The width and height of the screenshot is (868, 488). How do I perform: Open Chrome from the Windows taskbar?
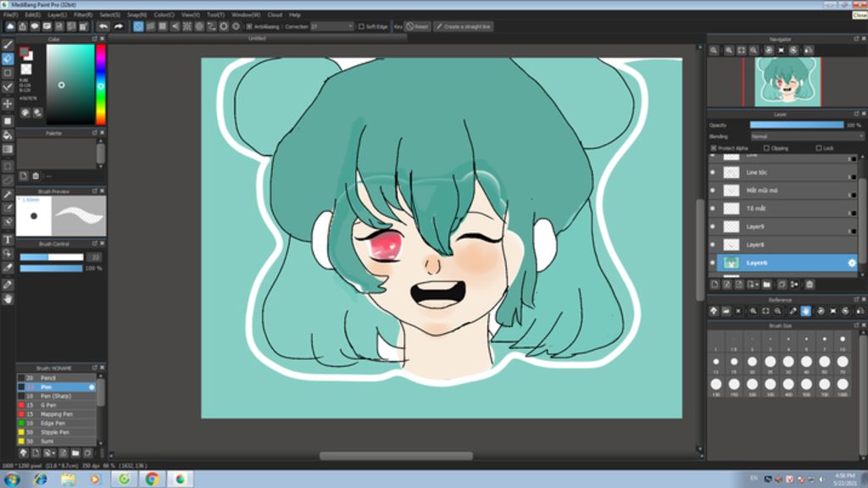[x=153, y=480]
